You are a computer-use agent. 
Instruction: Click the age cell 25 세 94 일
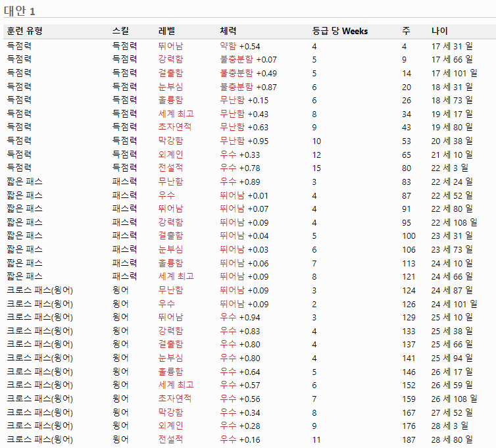pos(452,358)
